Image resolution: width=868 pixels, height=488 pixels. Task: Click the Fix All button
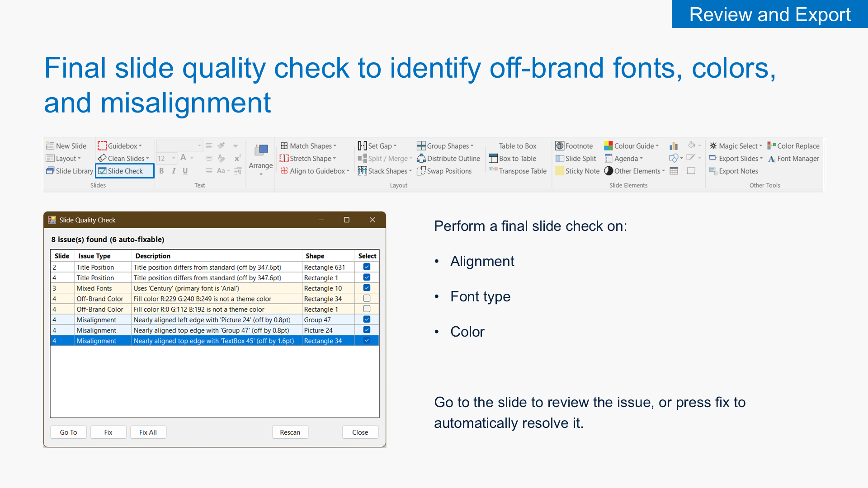point(148,432)
